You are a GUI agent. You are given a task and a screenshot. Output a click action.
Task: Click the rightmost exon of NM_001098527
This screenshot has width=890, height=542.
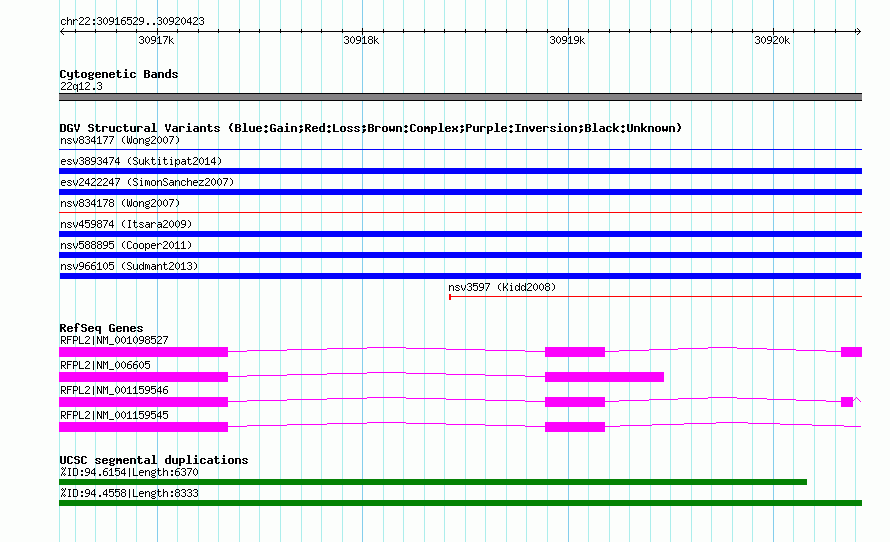(x=851, y=352)
